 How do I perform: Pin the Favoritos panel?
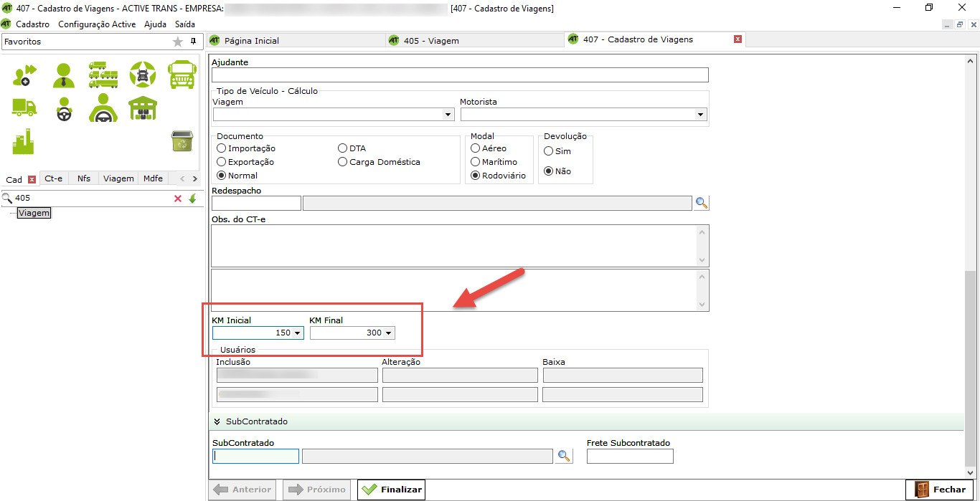tap(192, 42)
